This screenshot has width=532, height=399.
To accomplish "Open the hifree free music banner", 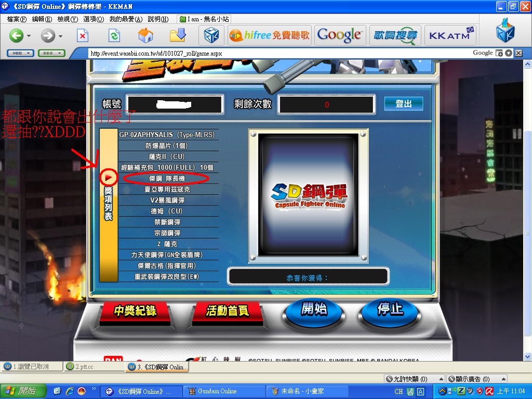I will tap(270, 35).
